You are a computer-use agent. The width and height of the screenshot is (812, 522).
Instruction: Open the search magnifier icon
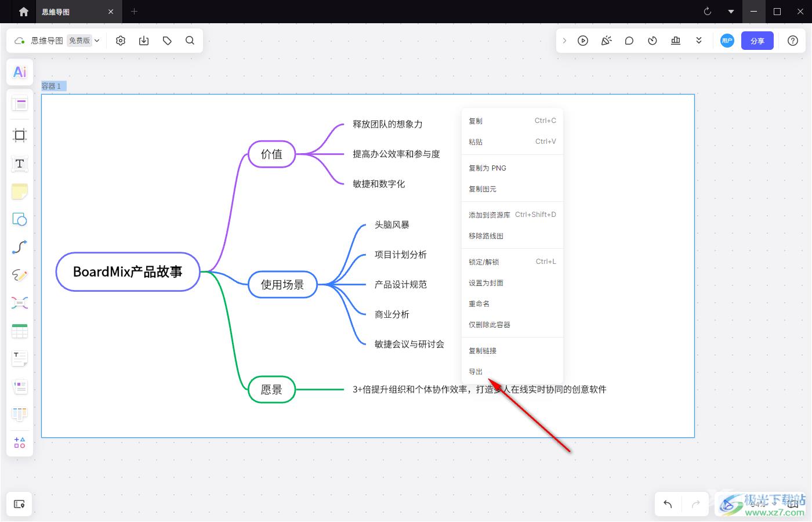tap(190, 41)
